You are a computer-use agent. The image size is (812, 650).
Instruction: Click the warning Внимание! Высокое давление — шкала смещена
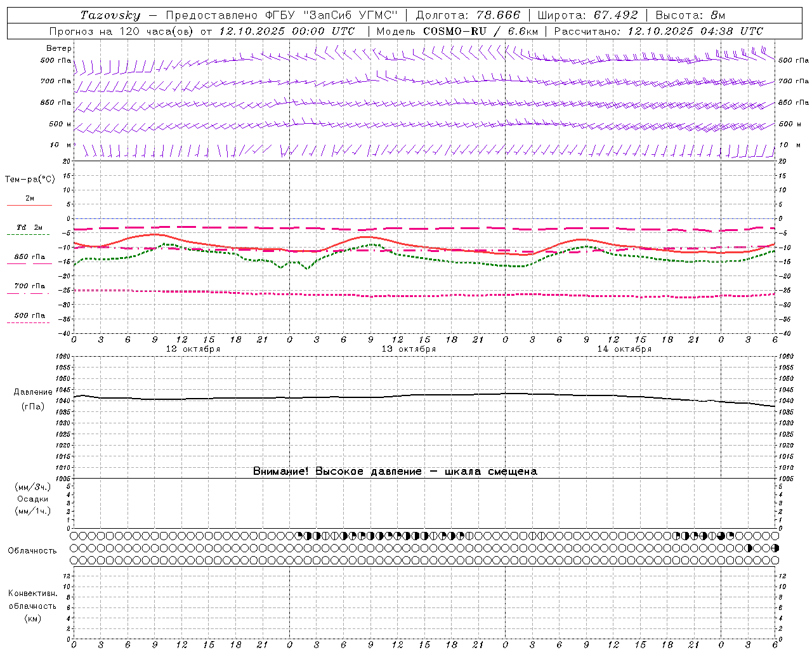tap(395, 471)
